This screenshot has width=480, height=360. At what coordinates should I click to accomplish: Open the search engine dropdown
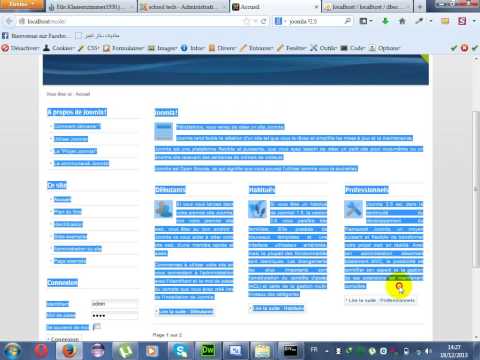[280, 21]
